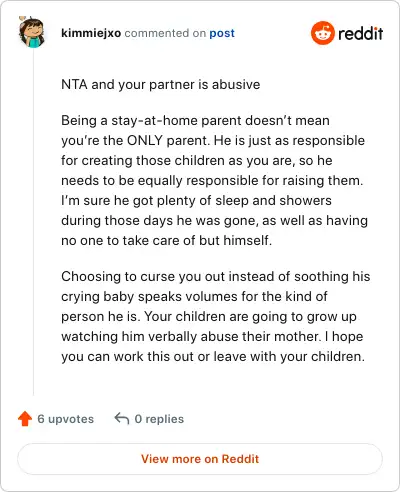Click the text "watching him verbally abuse their mother"
Viewport: 400px width, 492px height.
tap(189, 337)
